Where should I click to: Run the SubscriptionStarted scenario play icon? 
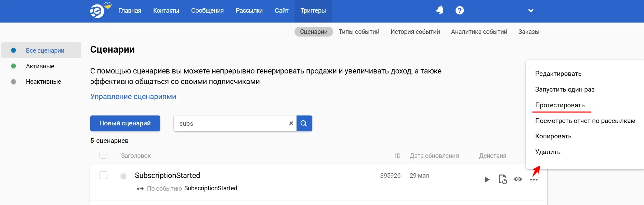(x=487, y=179)
